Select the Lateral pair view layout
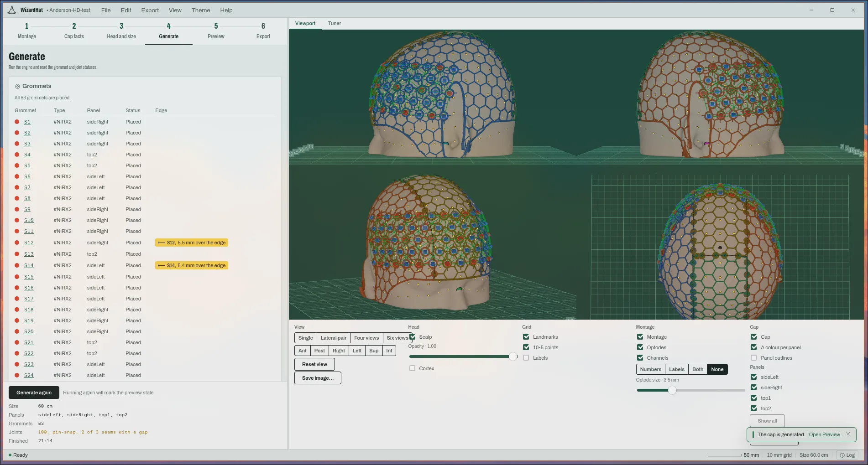Screen dimensions: 868x465 point(334,338)
